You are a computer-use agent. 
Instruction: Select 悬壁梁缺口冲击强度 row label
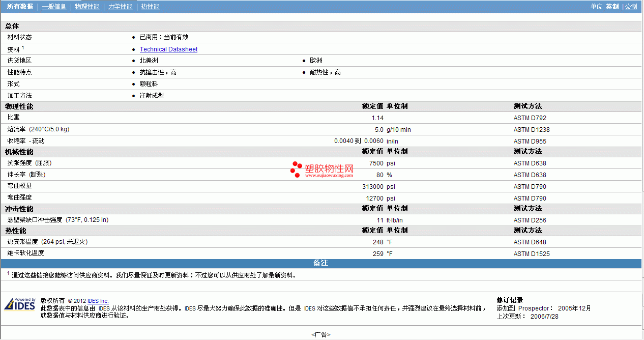58,220
